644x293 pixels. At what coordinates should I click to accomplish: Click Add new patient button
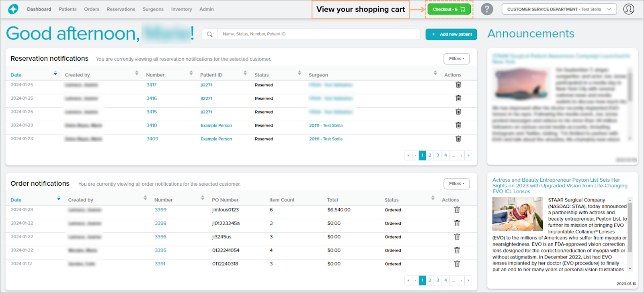[451, 35]
